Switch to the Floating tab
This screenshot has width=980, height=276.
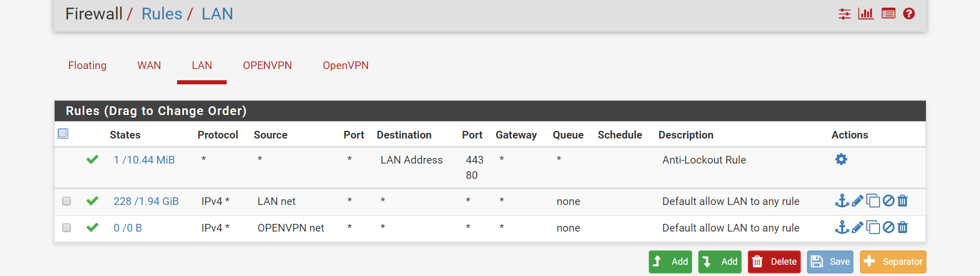tap(87, 65)
